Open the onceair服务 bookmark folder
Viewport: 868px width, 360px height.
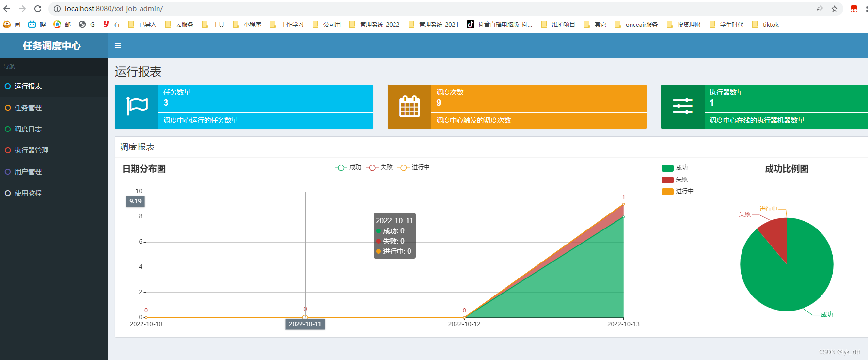tap(636, 24)
